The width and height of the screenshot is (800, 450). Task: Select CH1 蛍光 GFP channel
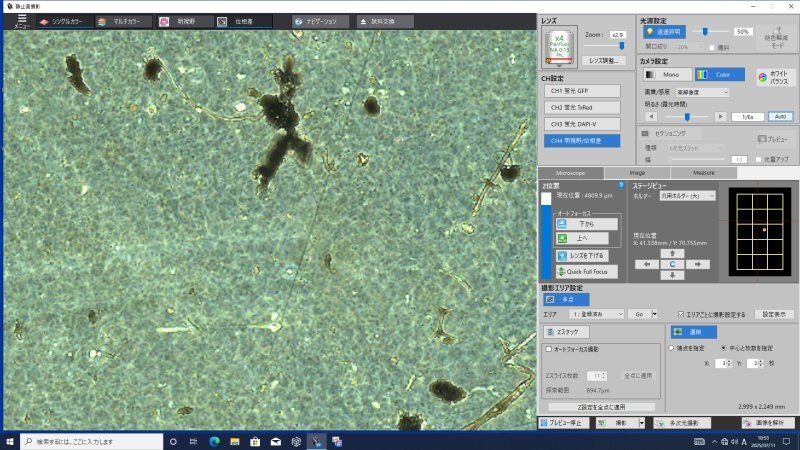tap(582, 91)
